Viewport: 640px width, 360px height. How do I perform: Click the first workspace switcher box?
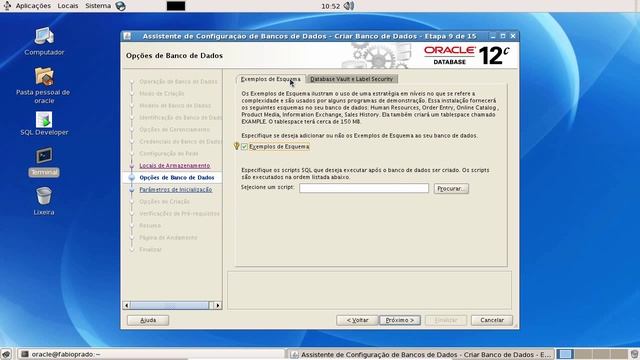pos(565,354)
